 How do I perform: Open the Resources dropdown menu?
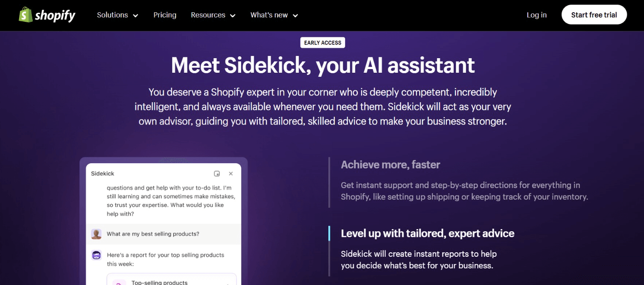tap(213, 15)
